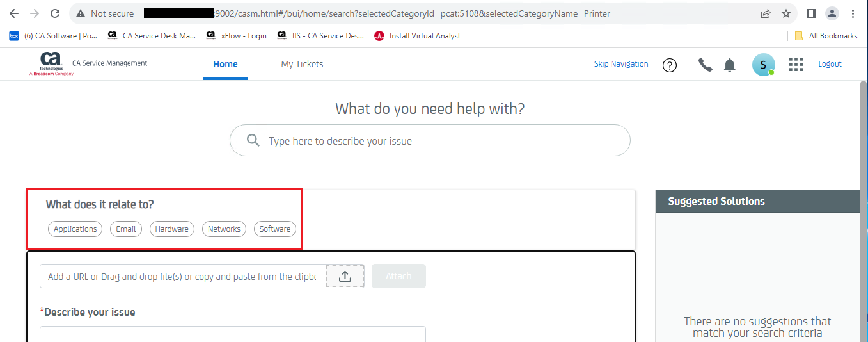Reload the current page

coord(55,13)
